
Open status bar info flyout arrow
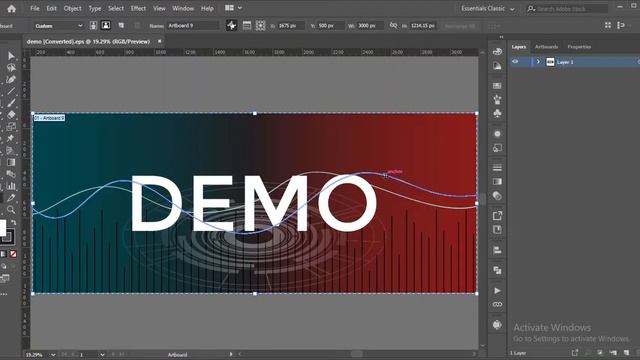pos(231,354)
